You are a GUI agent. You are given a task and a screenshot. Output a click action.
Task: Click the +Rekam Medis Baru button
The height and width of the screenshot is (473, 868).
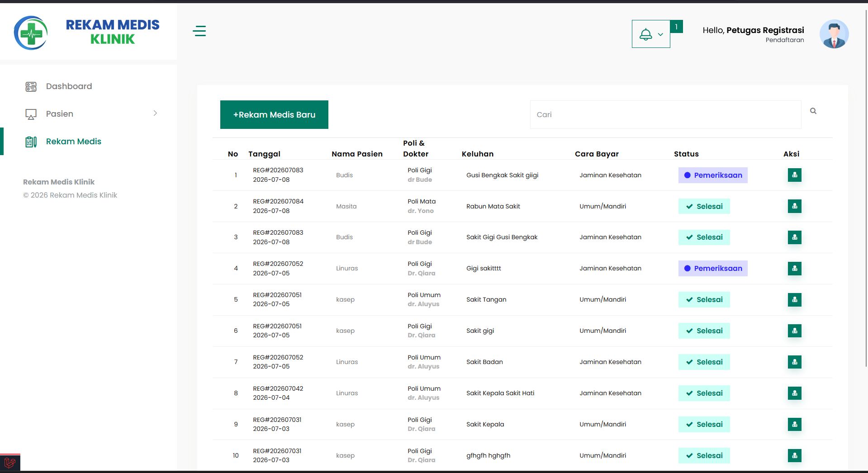coord(274,115)
